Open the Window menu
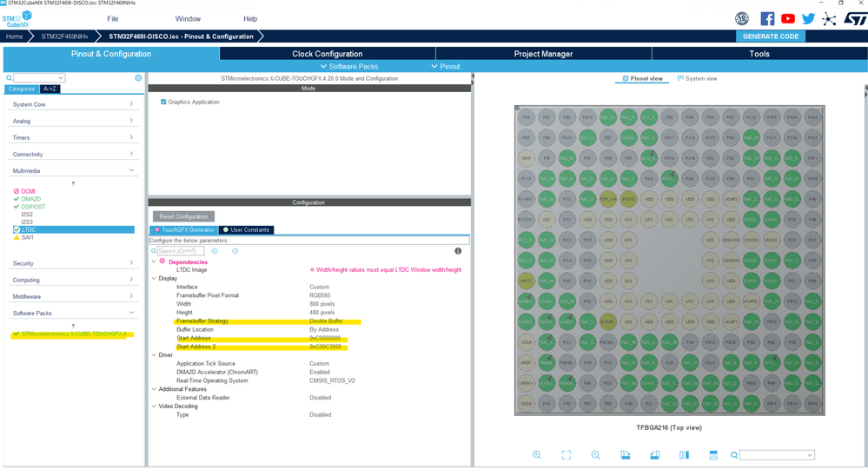The width and height of the screenshot is (868, 469). click(188, 19)
